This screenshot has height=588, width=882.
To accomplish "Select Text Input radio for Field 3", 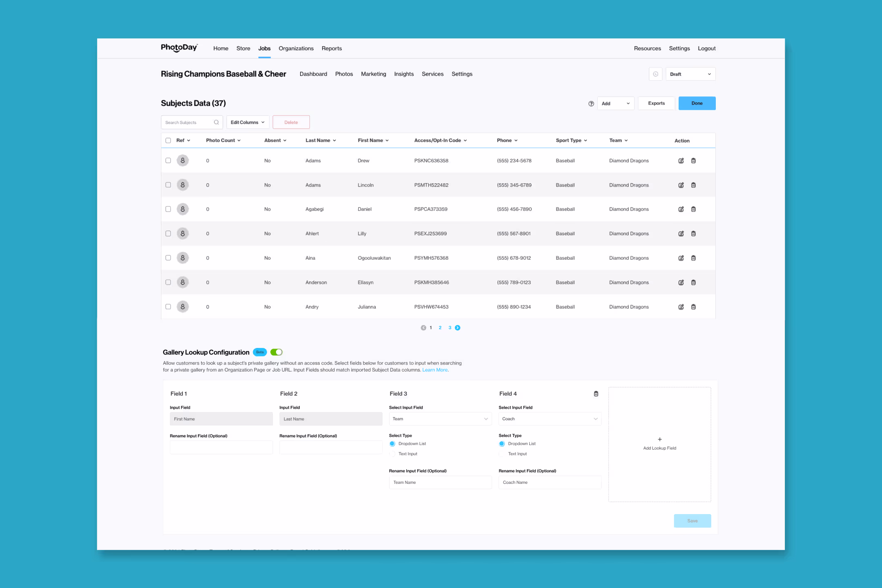I will point(392,454).
